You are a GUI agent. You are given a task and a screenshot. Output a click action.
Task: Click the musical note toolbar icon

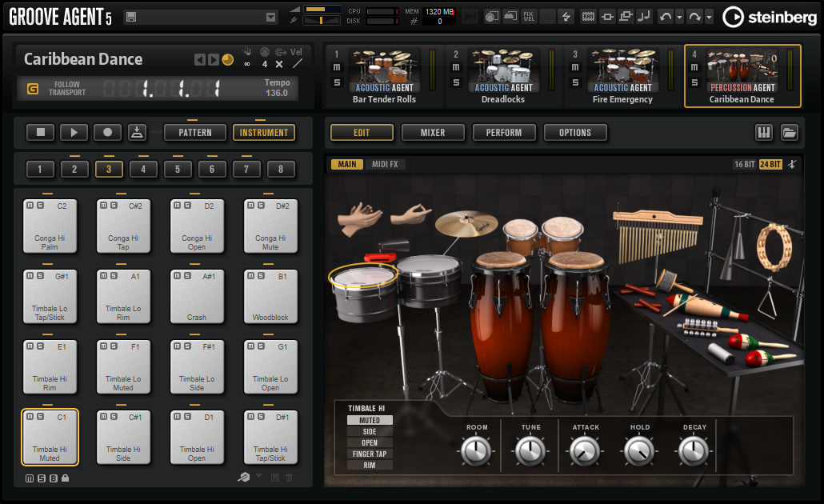tap(644, 17)
